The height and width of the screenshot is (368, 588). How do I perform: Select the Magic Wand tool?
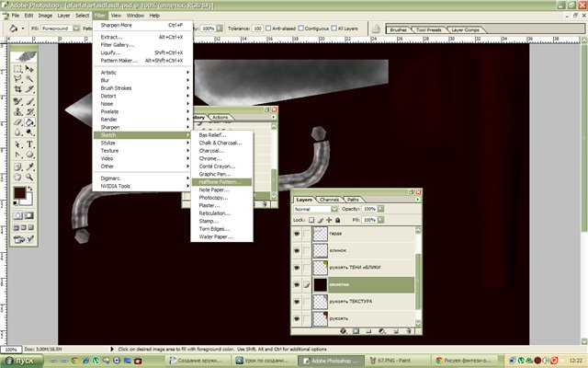pos(29,79)
